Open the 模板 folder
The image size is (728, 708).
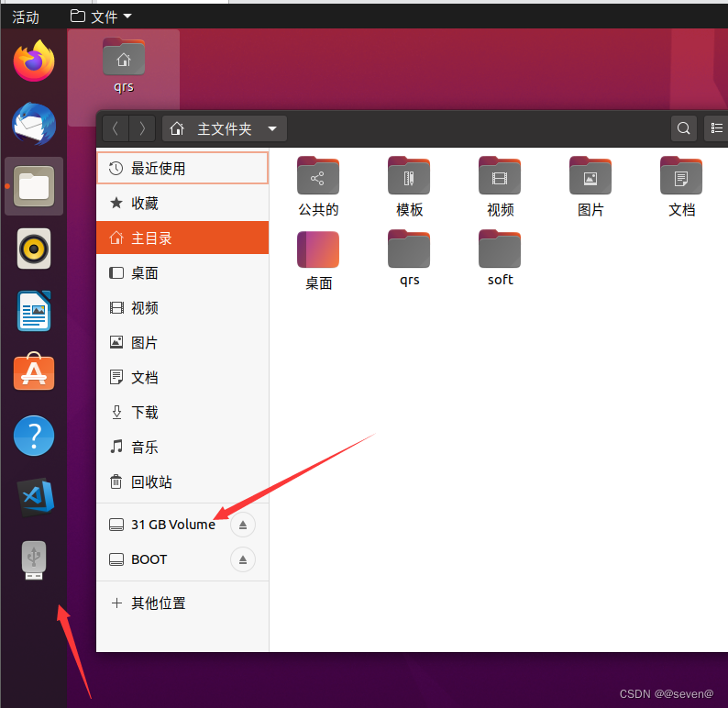click(409, 187)
